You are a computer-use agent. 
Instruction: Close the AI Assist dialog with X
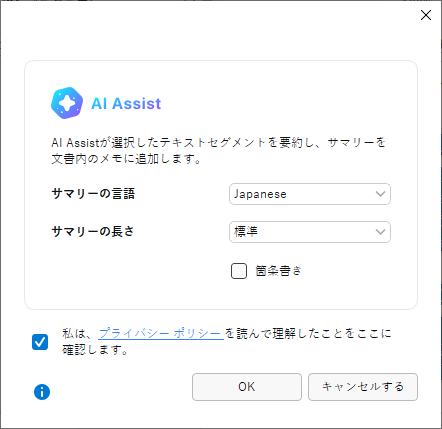(426, 15)
